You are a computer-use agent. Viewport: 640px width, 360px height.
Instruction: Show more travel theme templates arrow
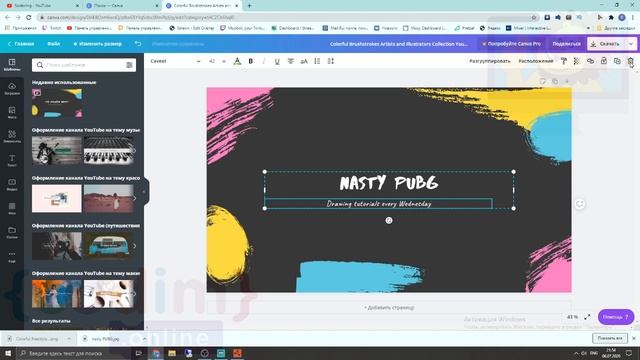134,246
